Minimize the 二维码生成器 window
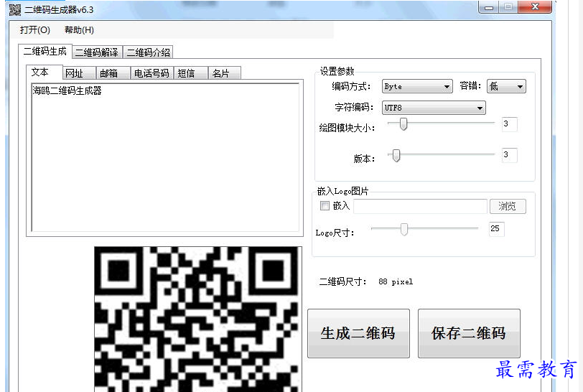The image size is (583, 392). 489,7
